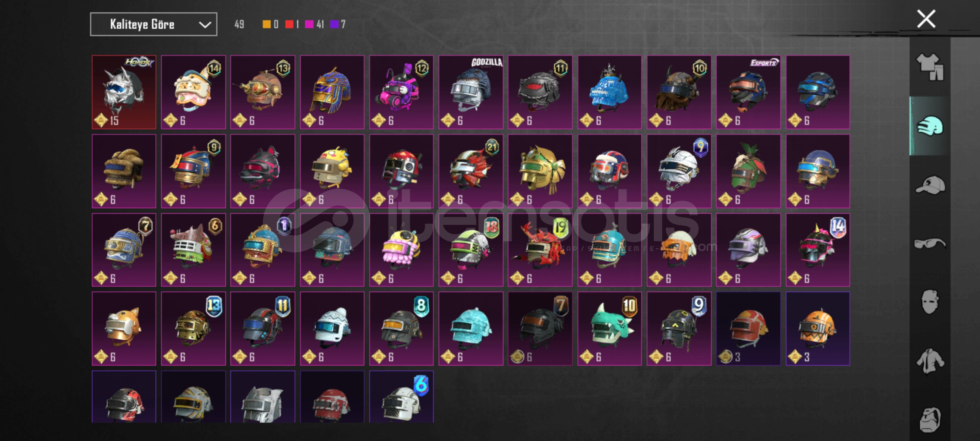Viewport: 980px width, 441px height.
Task: Select the Esports labeled helmet
Action: 749,92
